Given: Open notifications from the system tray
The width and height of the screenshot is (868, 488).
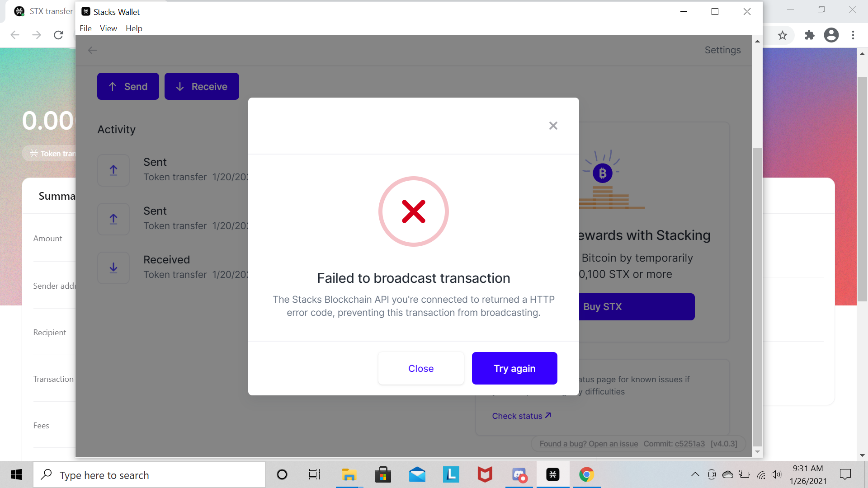Looking at the screenshot, I should coord(846,474).
